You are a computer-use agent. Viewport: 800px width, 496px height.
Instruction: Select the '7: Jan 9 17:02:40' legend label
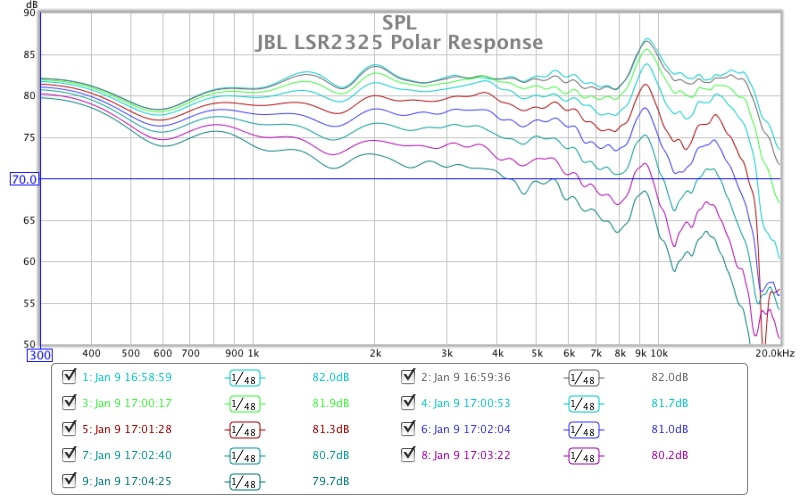pyautogui.click(x=127, y=455)
